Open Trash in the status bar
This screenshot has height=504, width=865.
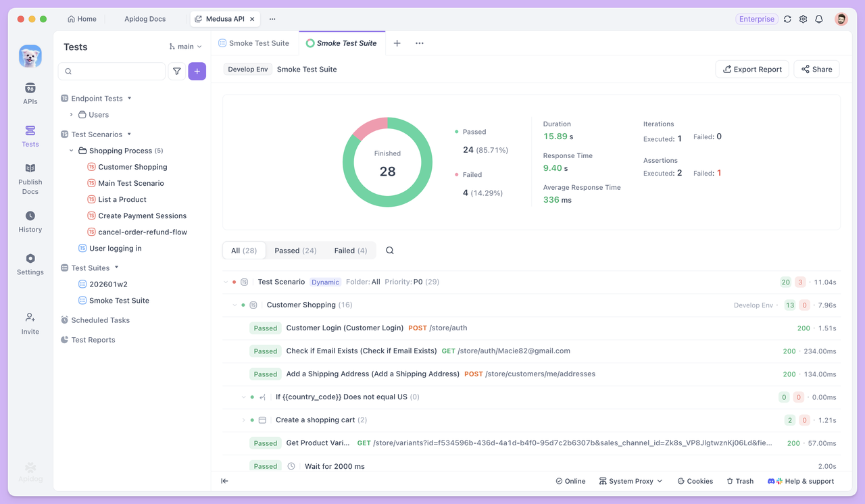[x=740, y=480]
